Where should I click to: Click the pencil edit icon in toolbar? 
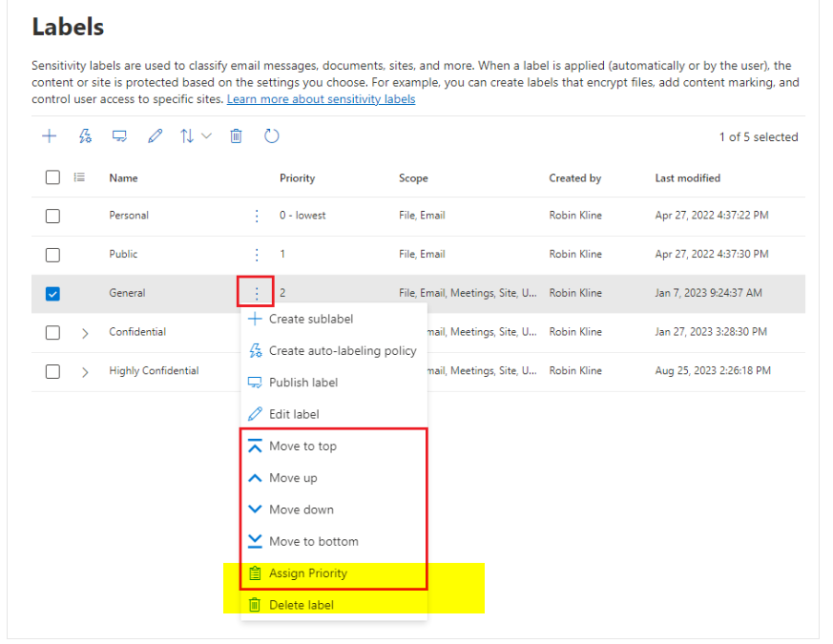pyautogui.click(x=156, y=136)
